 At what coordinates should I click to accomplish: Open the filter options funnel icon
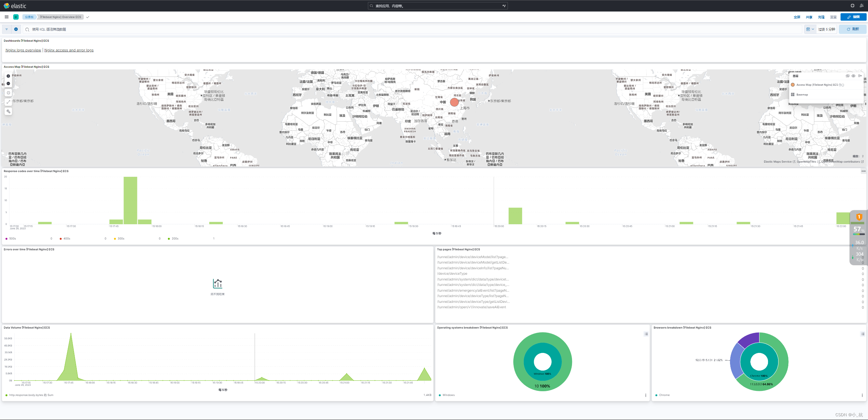(x=6, y=29)
